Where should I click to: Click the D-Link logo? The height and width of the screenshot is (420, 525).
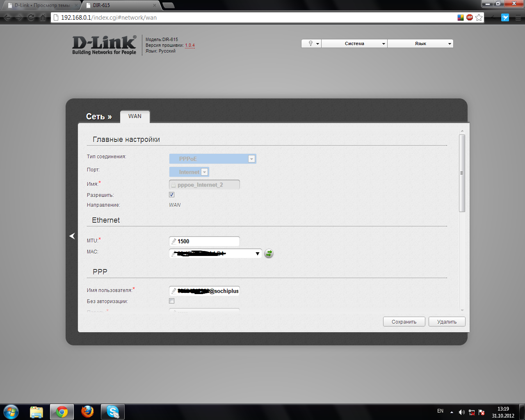coord(104,45)
